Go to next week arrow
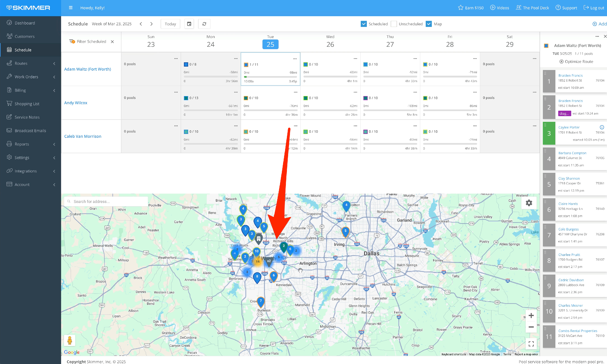 (151, 24)
